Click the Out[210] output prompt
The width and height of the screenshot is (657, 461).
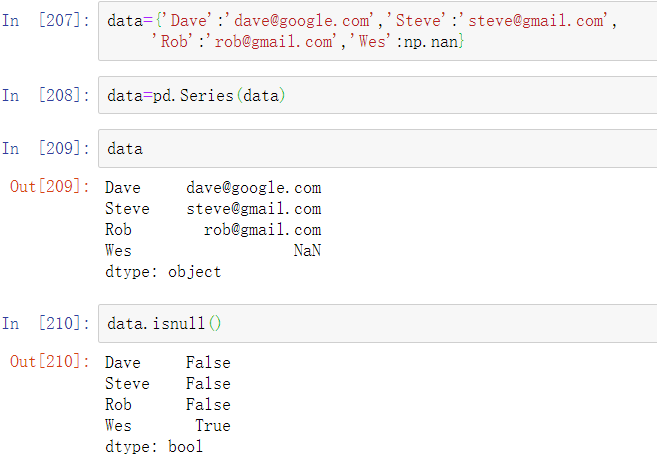tap(49, 361)
